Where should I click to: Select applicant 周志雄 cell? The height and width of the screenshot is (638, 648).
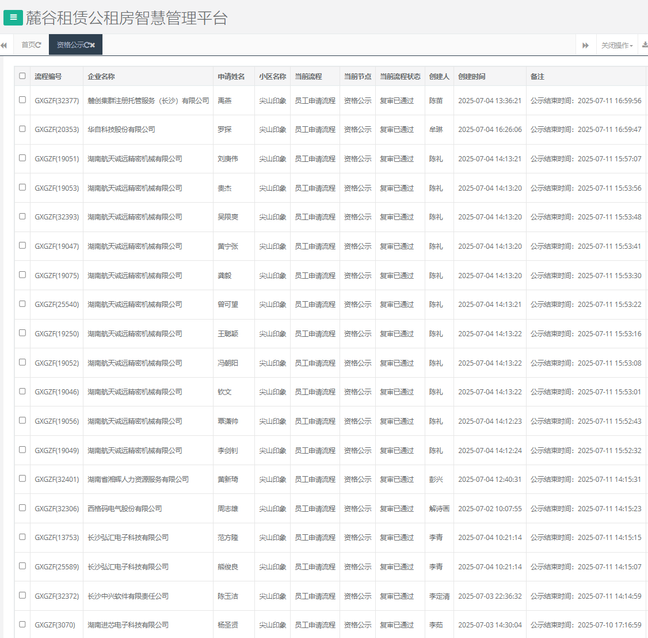[x=228, y=509]
